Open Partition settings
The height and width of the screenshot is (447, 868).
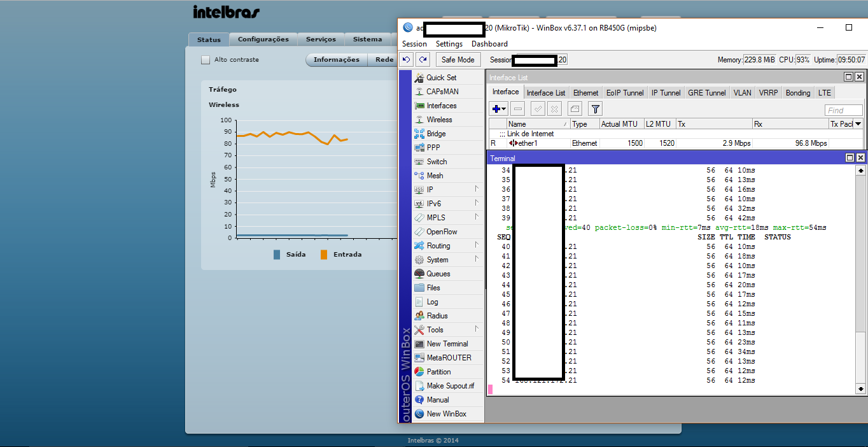pyautogui.click(x=438, y=372)
